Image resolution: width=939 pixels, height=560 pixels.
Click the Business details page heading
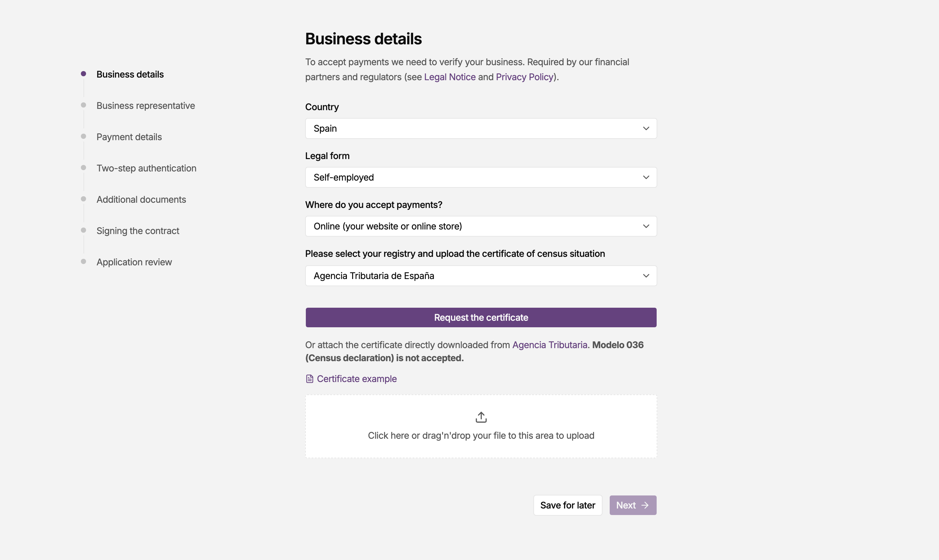click(x=364, y=39)
